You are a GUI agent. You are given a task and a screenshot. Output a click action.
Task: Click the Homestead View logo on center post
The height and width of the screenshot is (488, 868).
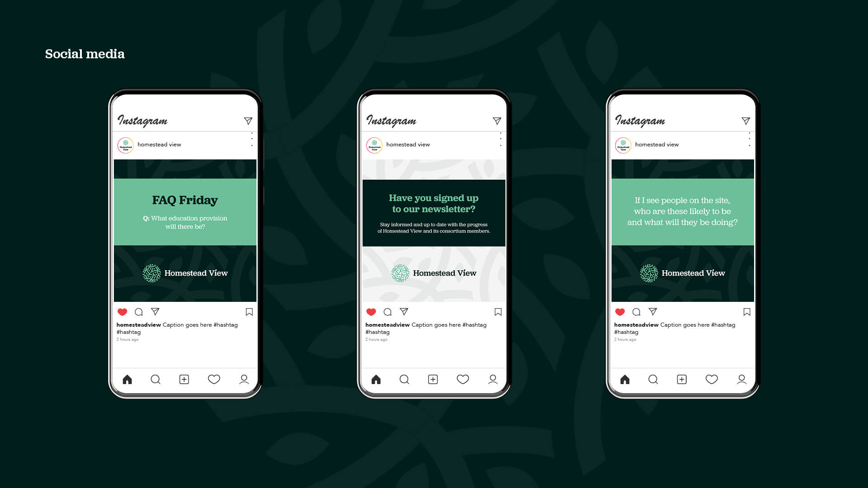434,273
